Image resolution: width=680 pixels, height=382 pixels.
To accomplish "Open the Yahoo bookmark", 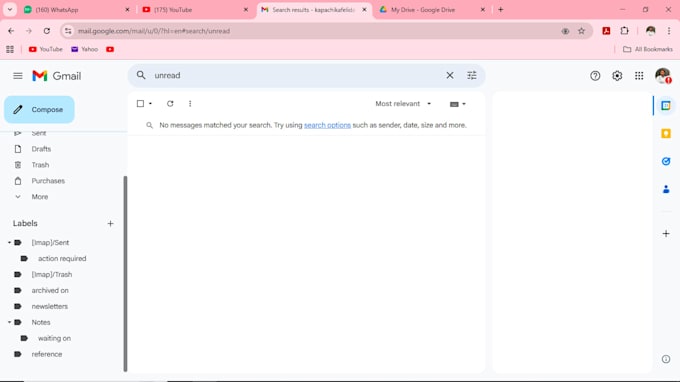I will (85, 49).
